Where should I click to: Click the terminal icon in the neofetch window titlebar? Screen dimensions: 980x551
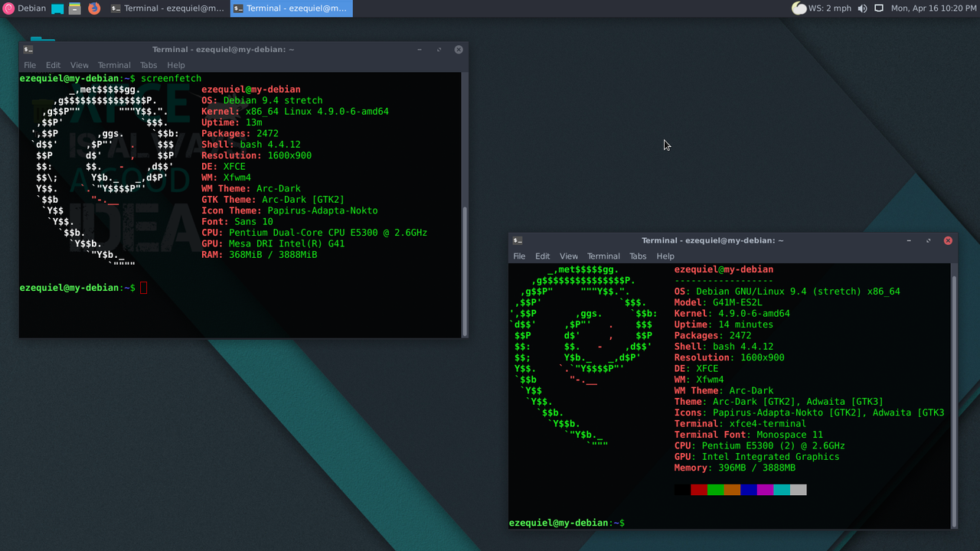518,240
